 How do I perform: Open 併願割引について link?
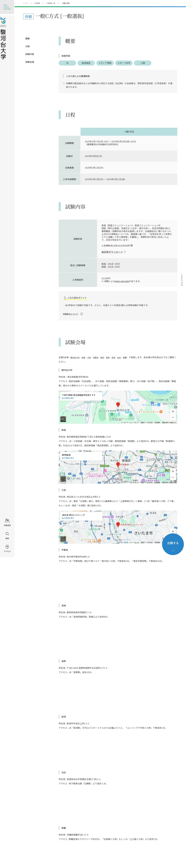pos(70,314)
